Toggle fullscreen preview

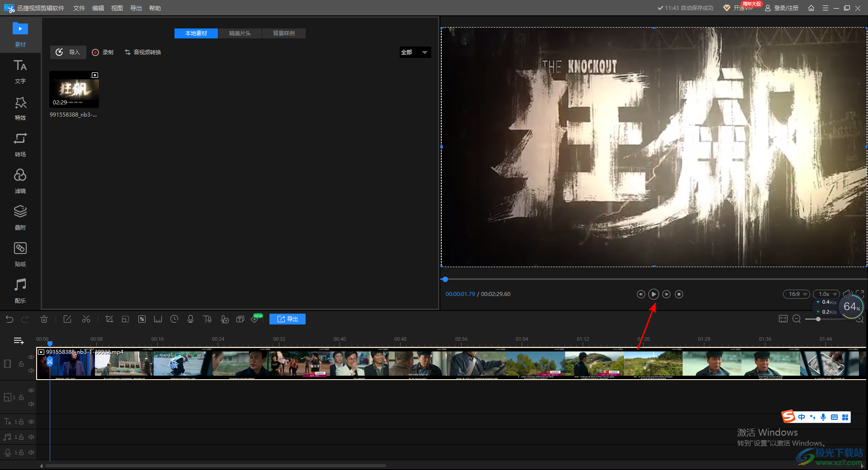[x=860, y=294]
